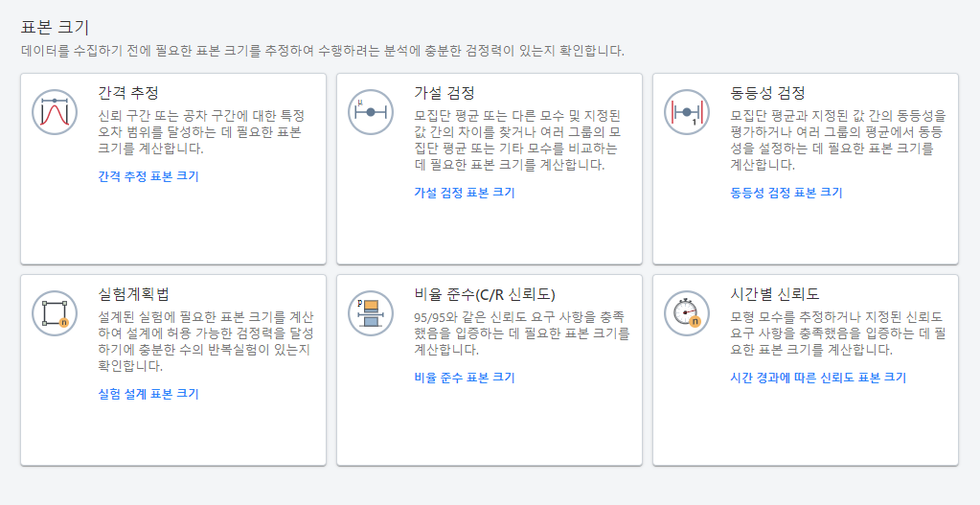Click the 비율 준수(C/R 신뢰도) icon
The image size is (980, 505).
click(x=370, y=313)
